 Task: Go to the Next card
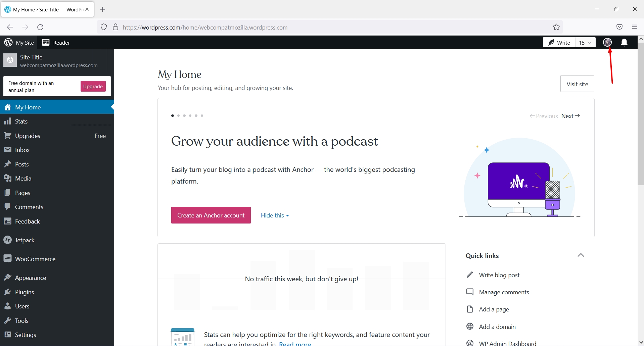coord(571,116)
